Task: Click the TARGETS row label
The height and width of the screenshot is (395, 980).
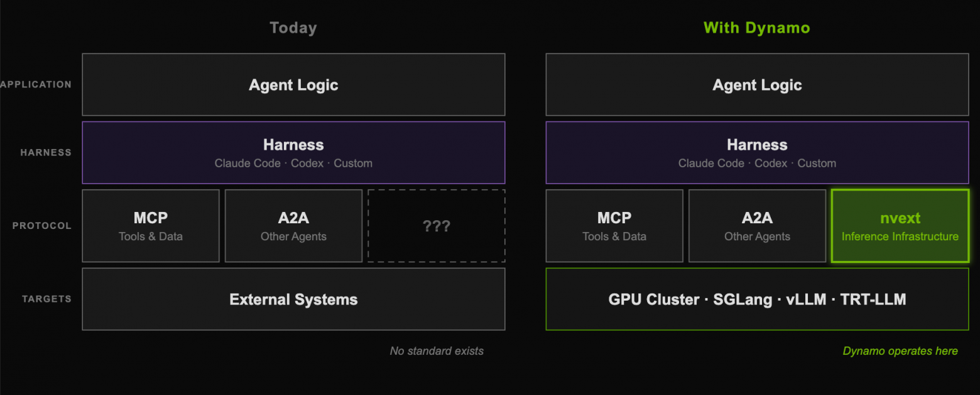Action: (x=47, y=299)
